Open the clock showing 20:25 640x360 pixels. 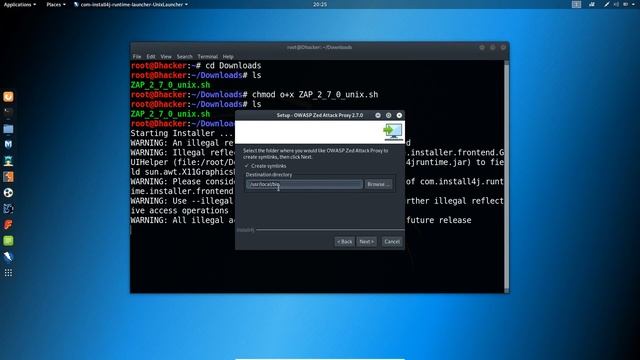pyautogui.click(x=320, y=4)
